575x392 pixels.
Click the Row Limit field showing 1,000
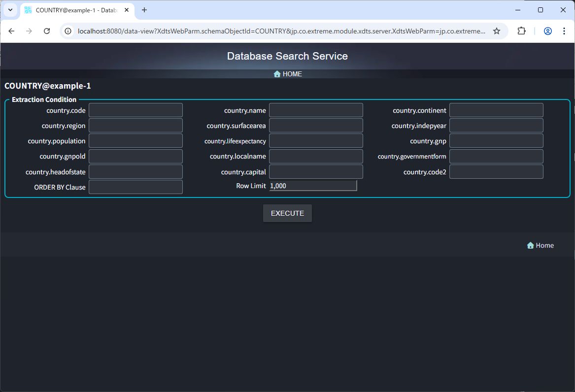[313, 186]
